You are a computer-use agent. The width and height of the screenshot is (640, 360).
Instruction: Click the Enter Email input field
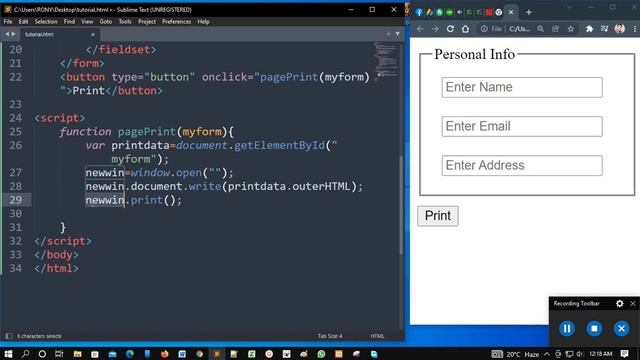[522, 127]
